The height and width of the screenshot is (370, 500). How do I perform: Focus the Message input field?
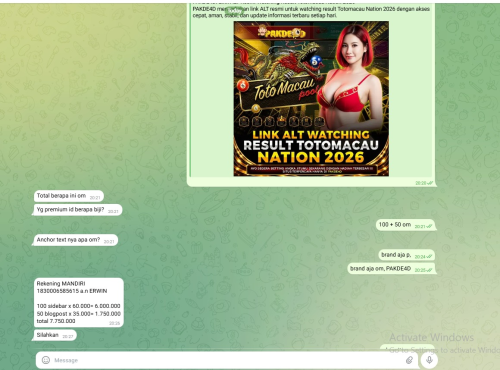(x=227, y=360)
